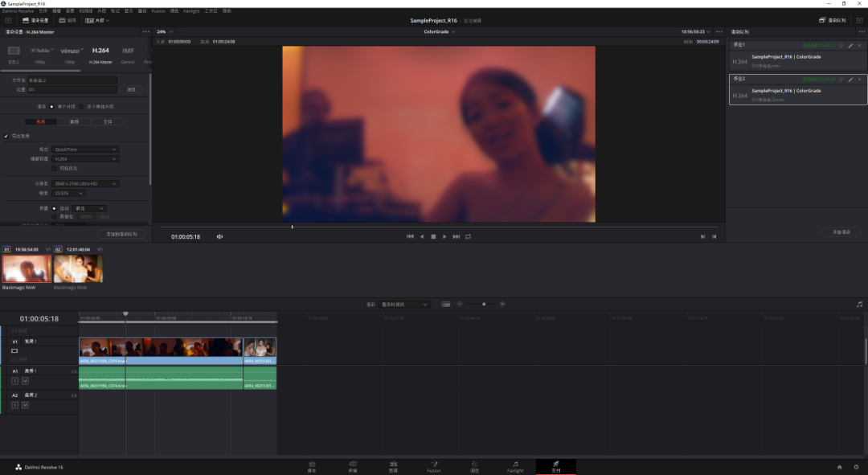The image size is (868, 475).
Task: Open the Clips toolbar dropdown
Action: pos(97,20)
